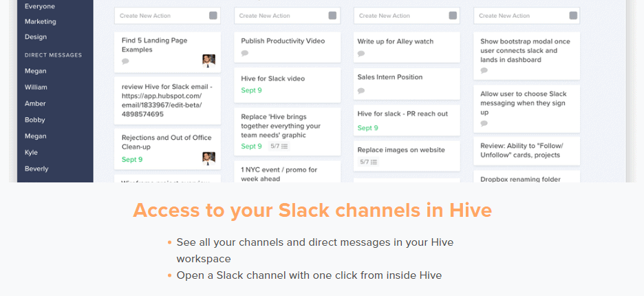Open the Design channel in sidebar
This screenshot has height=296, width=644.
(x=36, y=36)
